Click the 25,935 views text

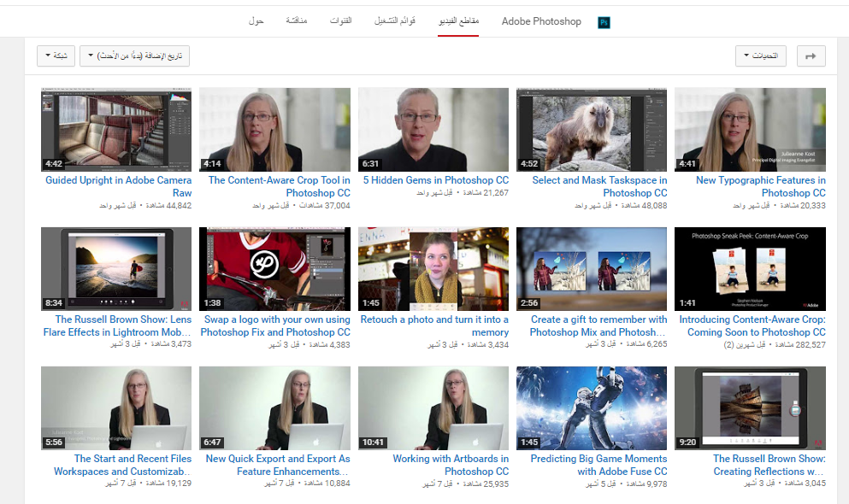[x=486, y=484]
